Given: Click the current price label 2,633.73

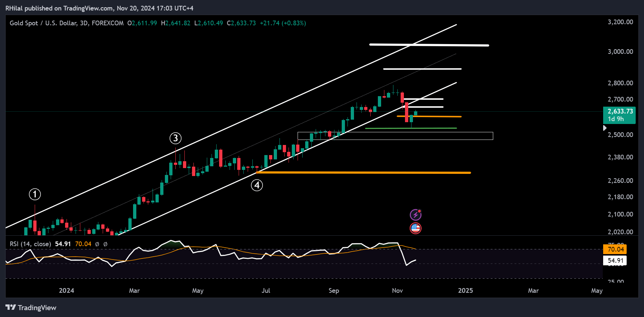Looking at the screenshot, I should [619, 115].
